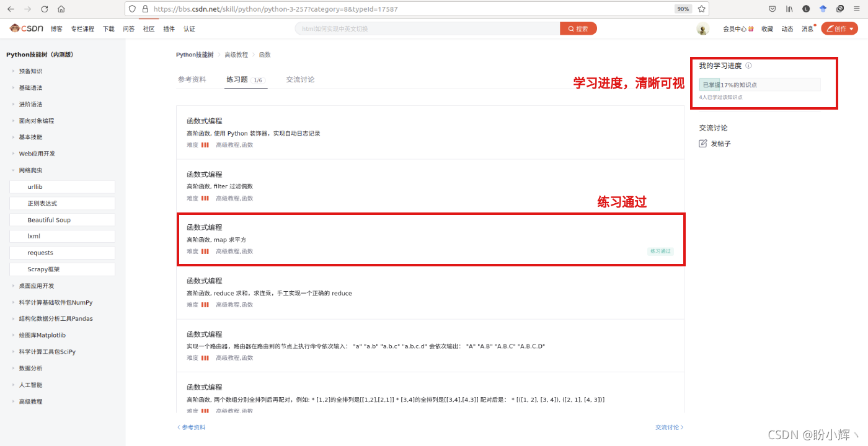Click the 高级教程 breadcrumb link
Image resolution: width=868 pixels, height=446 pixels.
click(x=236, y=55)
